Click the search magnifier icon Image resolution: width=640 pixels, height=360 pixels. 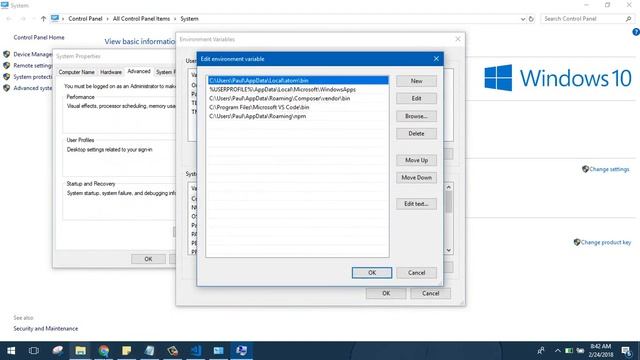(x=629, y=19)
